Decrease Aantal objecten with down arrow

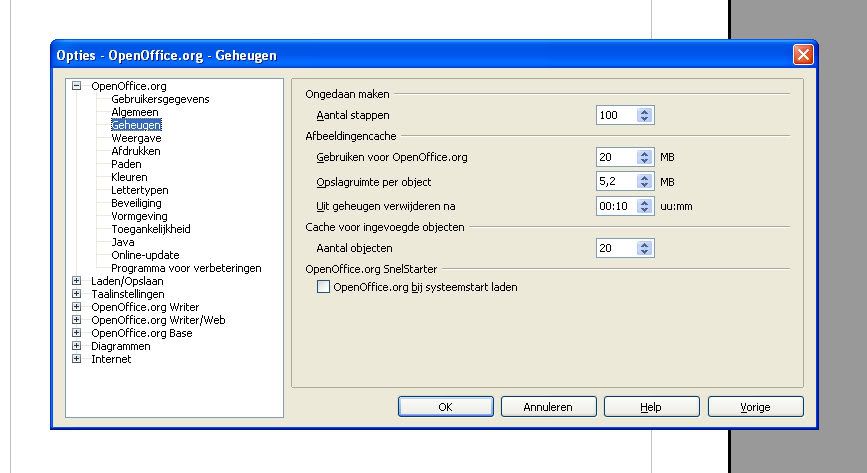644,251
